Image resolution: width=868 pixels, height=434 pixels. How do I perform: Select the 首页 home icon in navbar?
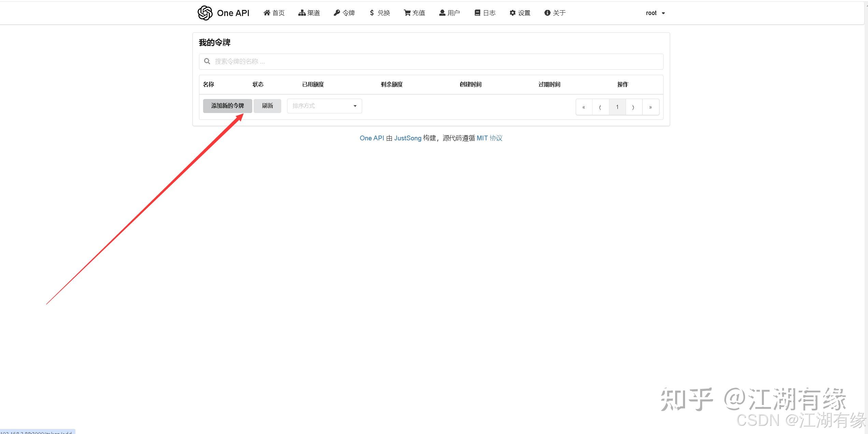click(x=267, y=13)
